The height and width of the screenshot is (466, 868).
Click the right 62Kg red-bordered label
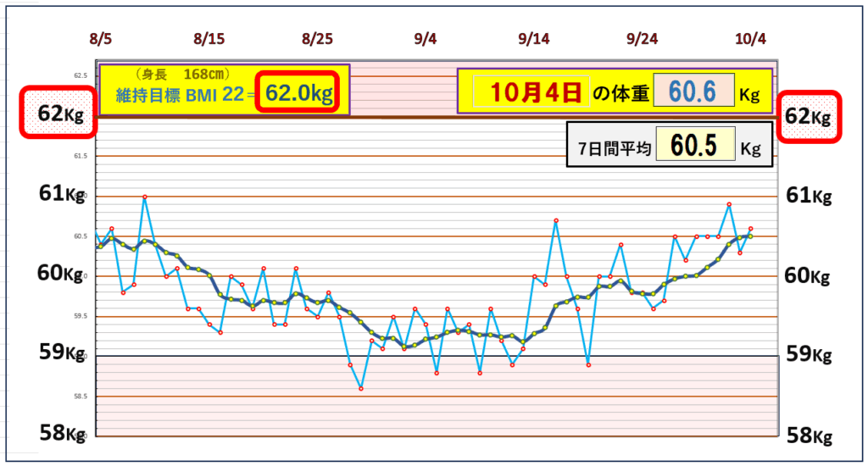(x=810, y=114)
